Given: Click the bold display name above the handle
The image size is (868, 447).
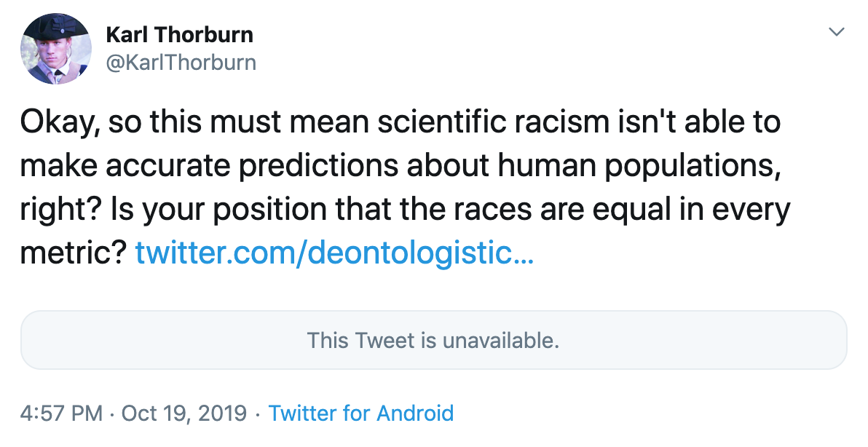Looking at the screenshot, I should [x=180, y=34].
